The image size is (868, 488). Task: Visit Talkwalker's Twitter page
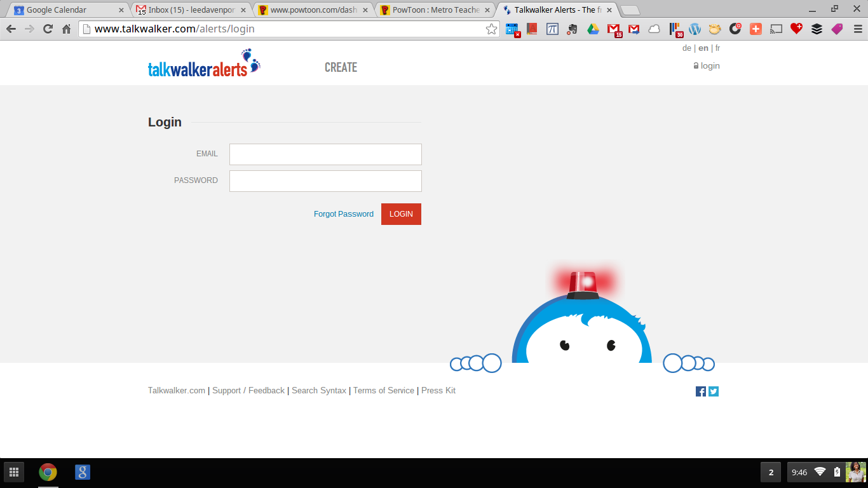[714, 391]
